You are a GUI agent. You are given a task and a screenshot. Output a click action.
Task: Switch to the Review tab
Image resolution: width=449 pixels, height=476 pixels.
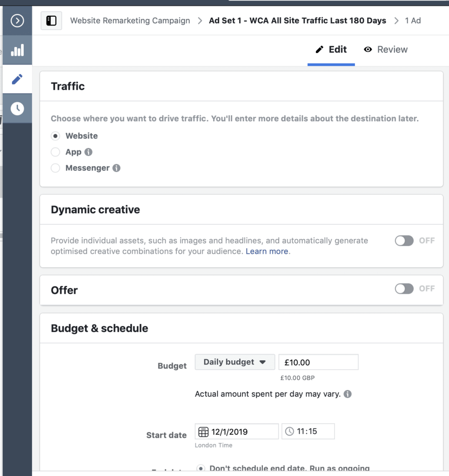pyautogui.click(x=386, y=49)
